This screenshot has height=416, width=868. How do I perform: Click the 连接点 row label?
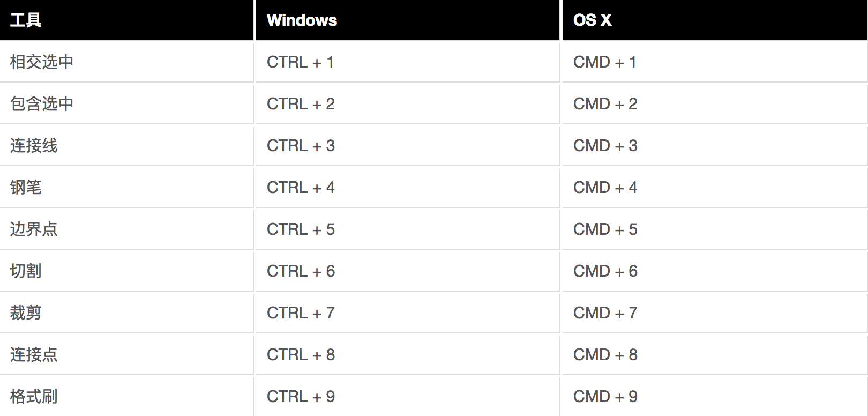pos(34,354)
